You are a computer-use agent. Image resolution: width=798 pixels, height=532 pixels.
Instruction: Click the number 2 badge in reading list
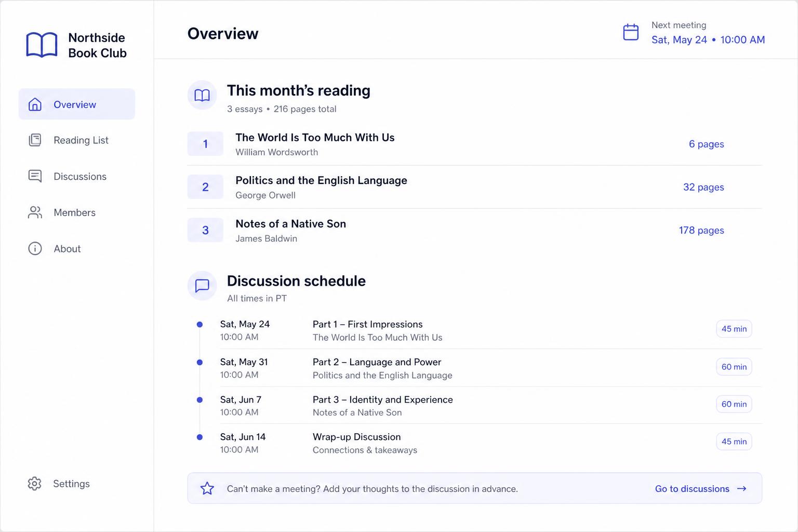(x=205, y=187)
